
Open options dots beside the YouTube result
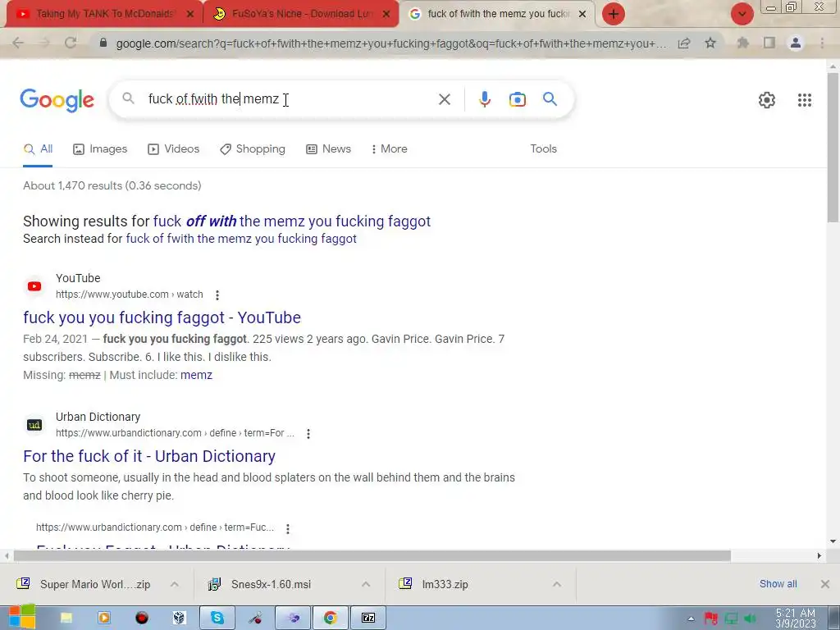(217, 295)
